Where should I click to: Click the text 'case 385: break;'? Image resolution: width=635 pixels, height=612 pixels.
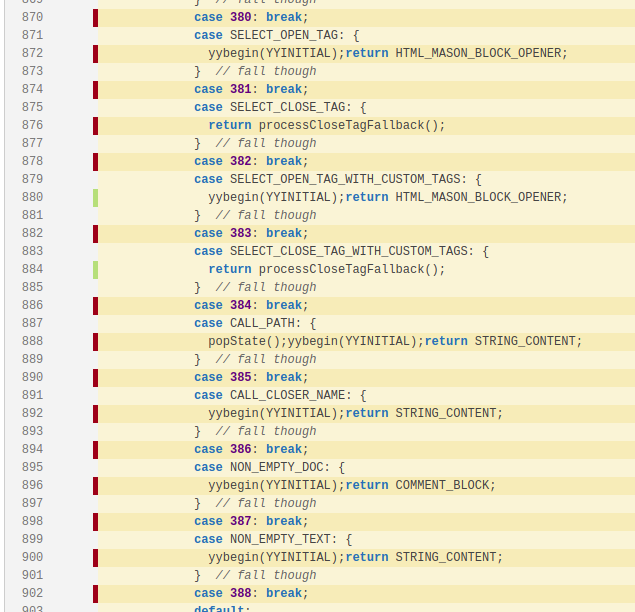(251, 377)
